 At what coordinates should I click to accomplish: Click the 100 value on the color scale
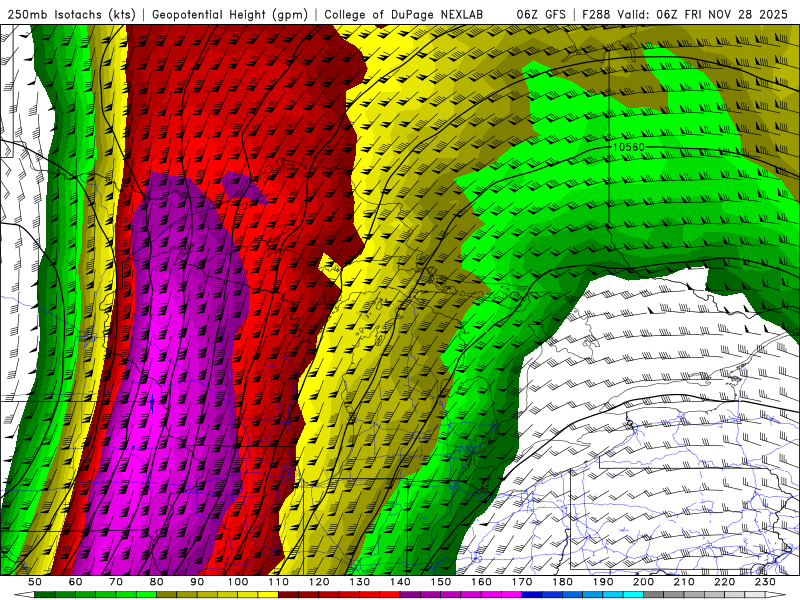tap(238, 582)
